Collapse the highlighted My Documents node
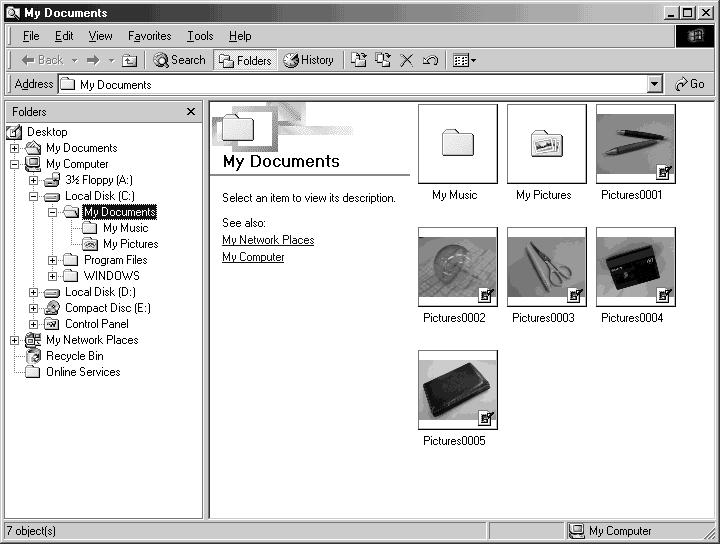The image size is (720, 544). tap(52, 212)
